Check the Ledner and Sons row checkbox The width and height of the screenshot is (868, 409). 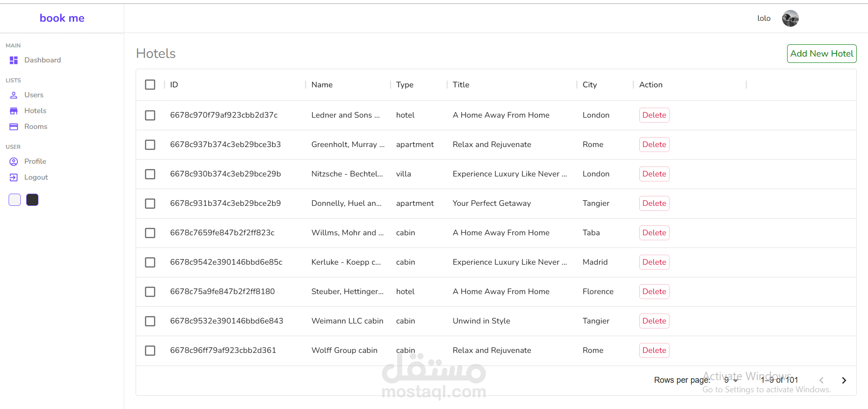[x=150, y=115]
